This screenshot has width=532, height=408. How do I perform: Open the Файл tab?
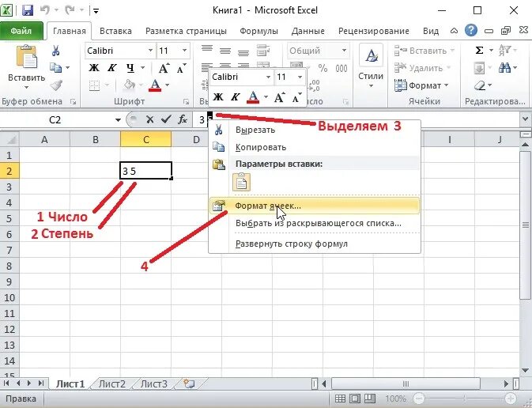pos(21,31)
